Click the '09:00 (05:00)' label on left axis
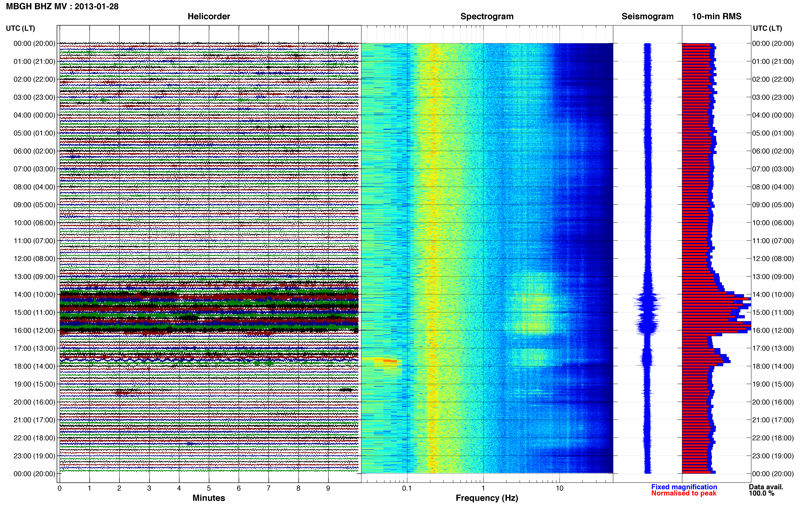Image resolution: width=812 pixels, height=508 pixels. click(34, 205)
